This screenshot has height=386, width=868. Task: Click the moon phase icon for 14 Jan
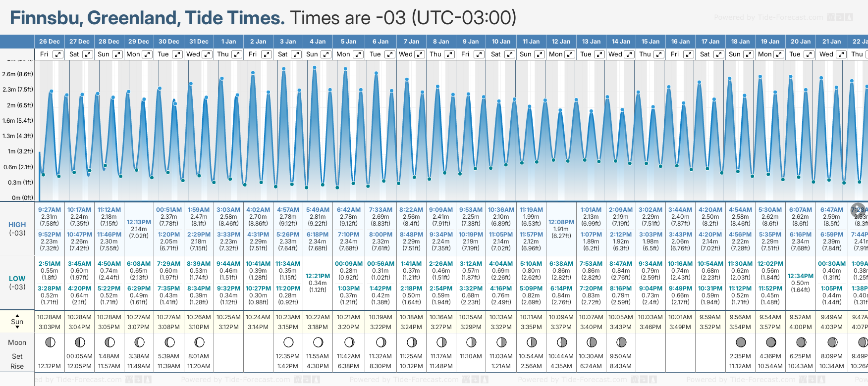(621, 342)
